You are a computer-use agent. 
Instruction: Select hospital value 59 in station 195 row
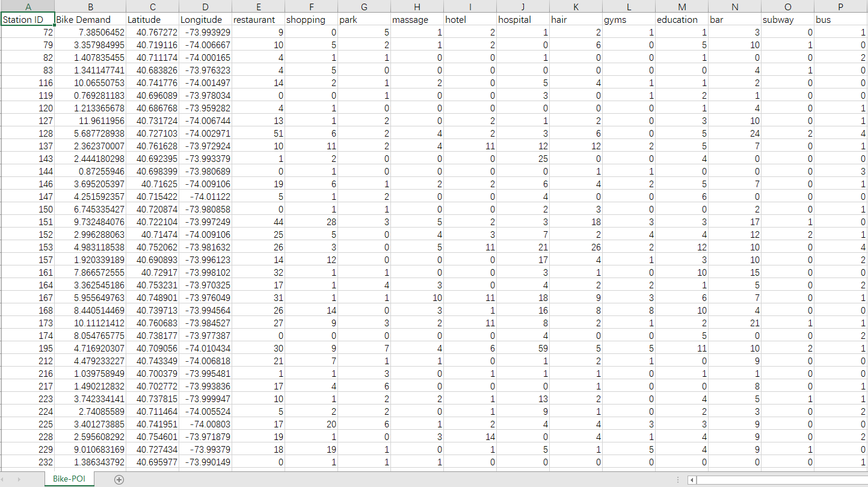(523, 348)
